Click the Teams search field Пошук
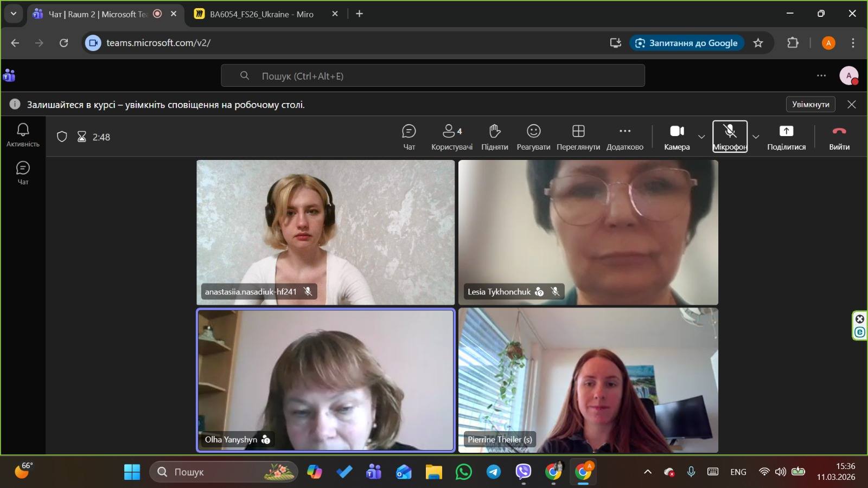 tap(432, 76)
